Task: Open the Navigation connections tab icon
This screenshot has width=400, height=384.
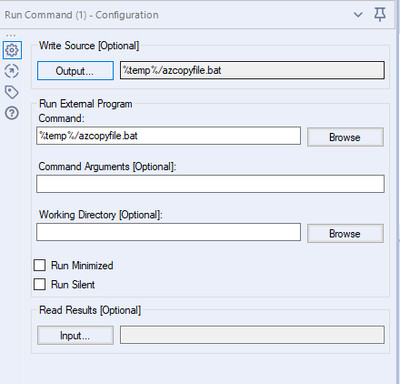Action: point(12,71)
